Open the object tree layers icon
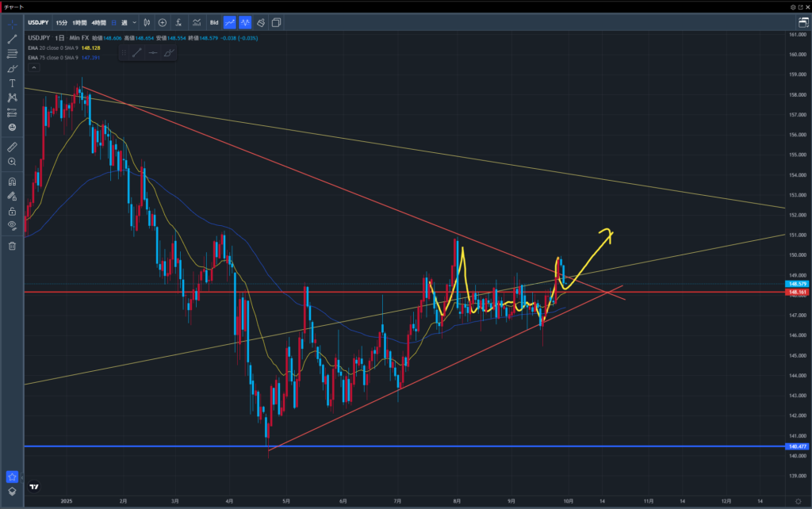This screenshot has height=509, width=812. click(12, 492)
